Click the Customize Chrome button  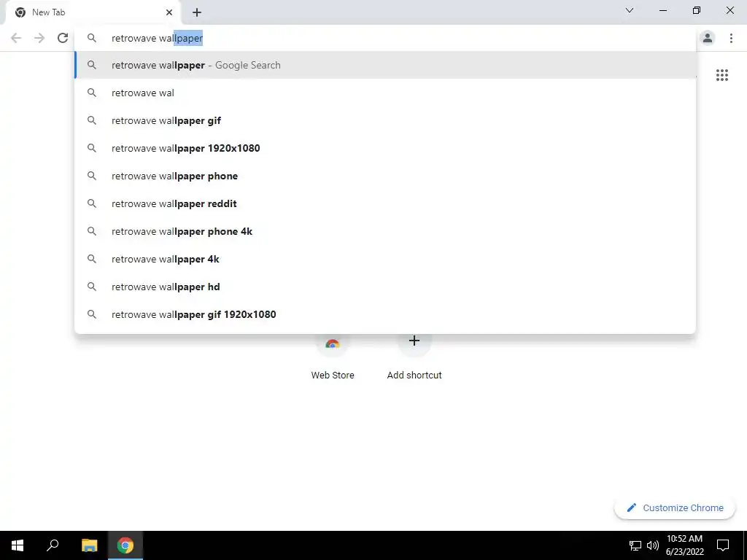(675, 507)
